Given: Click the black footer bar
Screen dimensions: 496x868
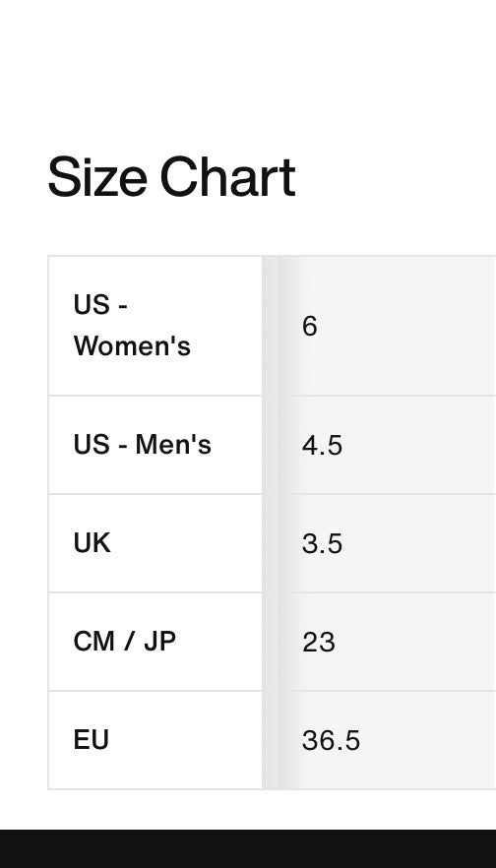Looking at the screenshot, I should pyautogui.click(x=248, y=848).
